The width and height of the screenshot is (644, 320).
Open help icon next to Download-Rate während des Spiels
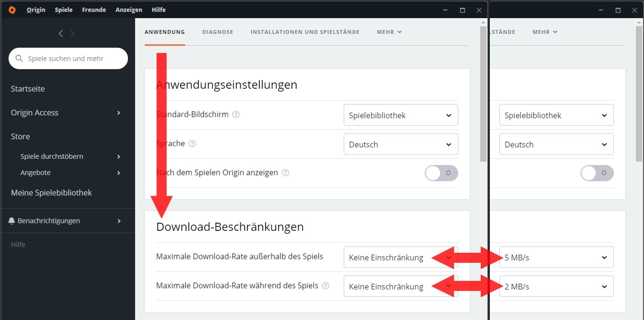pos(326,286)
